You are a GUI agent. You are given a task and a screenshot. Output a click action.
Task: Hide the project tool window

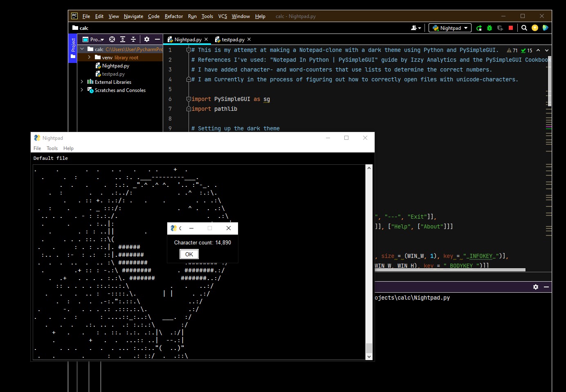[x=157, y=40]
